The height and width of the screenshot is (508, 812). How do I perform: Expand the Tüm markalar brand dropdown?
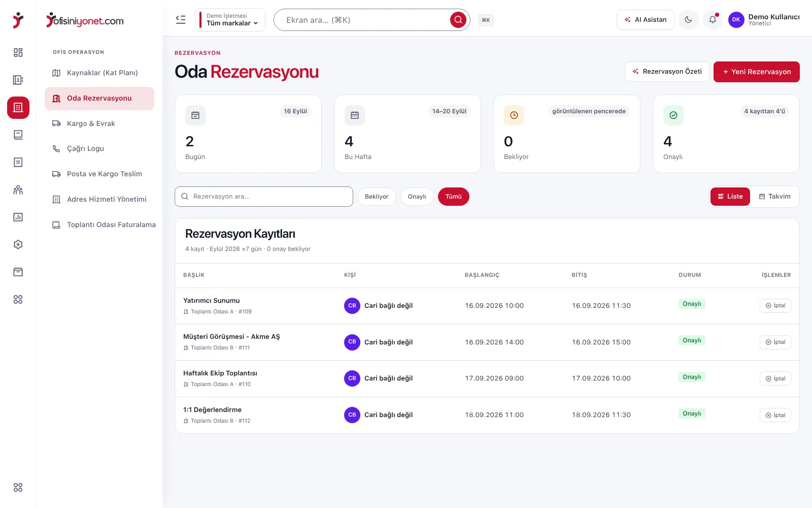pyautogui.click(x=230, y=20)
